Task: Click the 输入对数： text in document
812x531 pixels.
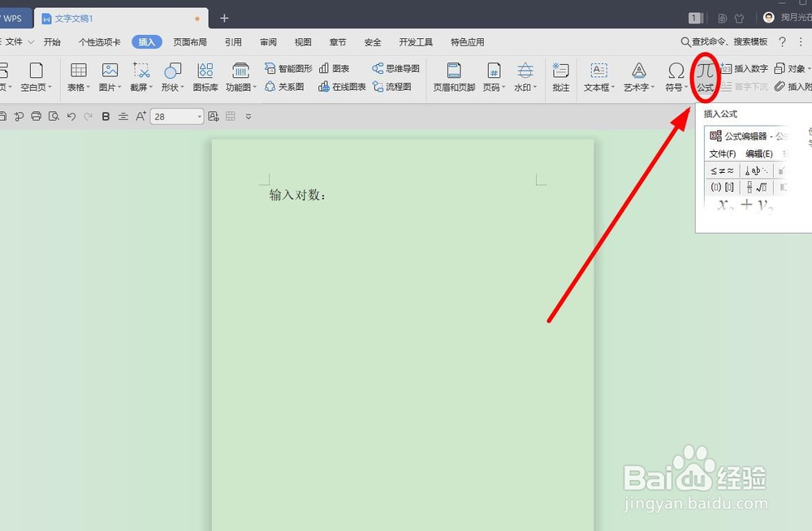Action: (x=298, y=195)
